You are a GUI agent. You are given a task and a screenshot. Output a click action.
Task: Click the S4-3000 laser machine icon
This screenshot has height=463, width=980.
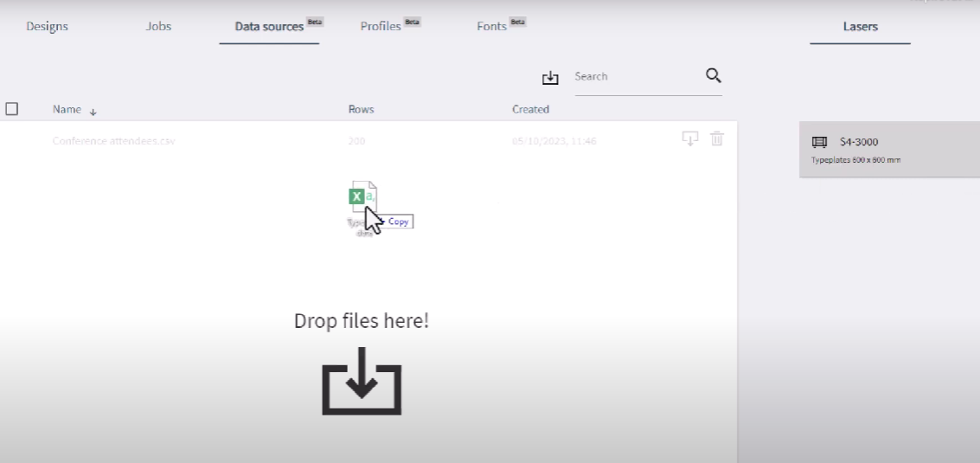point(820,142)
